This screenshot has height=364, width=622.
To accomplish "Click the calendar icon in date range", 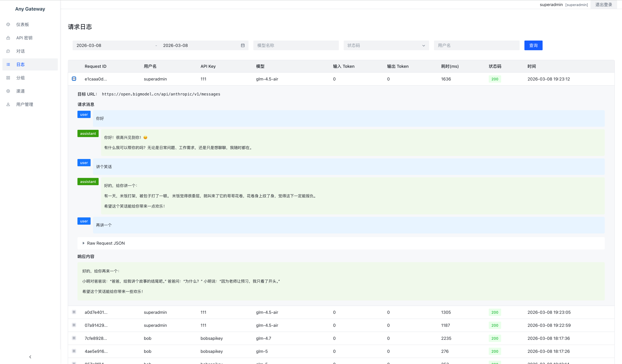I will pyautogui.click(x=243, y=45).
